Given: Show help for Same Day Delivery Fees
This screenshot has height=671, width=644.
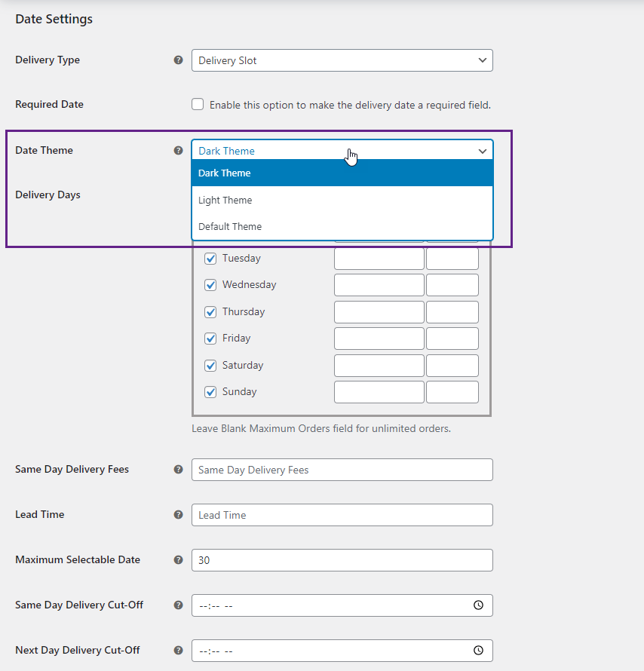Looking at the screenshot, I should 179,470.
